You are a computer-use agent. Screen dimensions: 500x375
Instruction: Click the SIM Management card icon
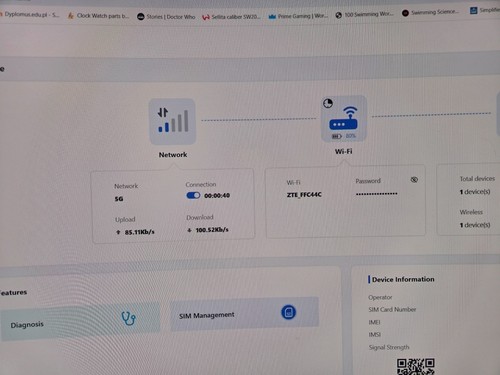288,312
